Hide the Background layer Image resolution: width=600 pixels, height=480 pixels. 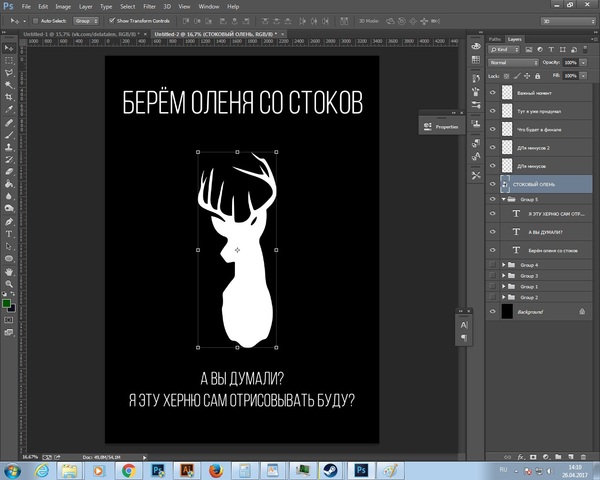(x=491, y=312)
